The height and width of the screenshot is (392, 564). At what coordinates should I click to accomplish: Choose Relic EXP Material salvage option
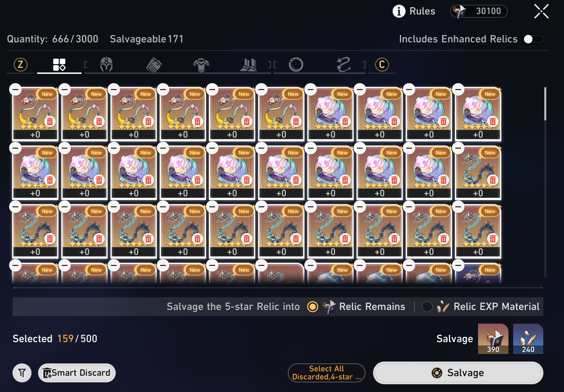427,307
